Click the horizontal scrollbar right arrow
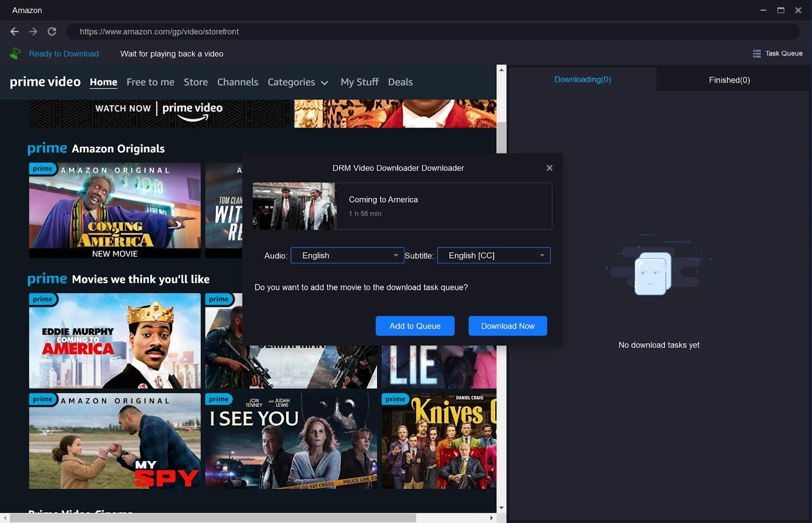812x523 pixels. [x=491, y=518]
